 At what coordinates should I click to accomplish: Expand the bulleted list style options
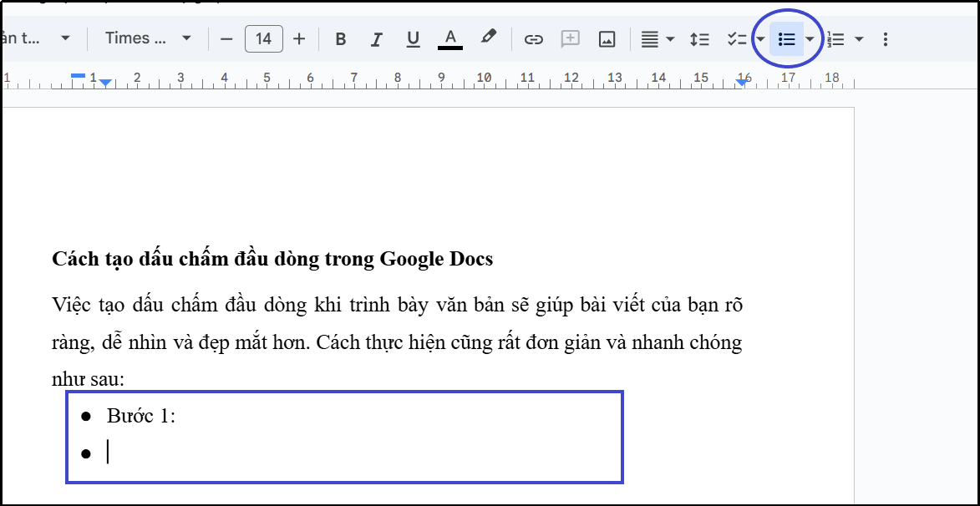(x=808, y=38)
